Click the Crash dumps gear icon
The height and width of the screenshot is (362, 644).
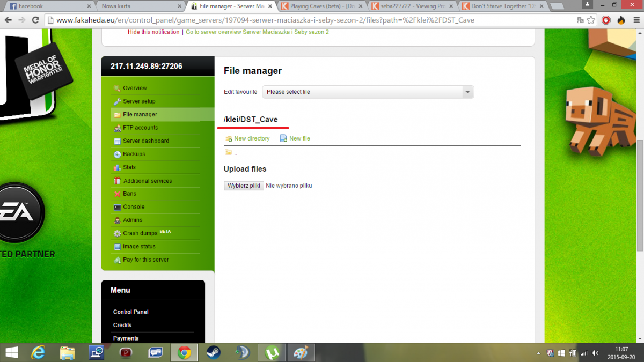coord(117,233)
